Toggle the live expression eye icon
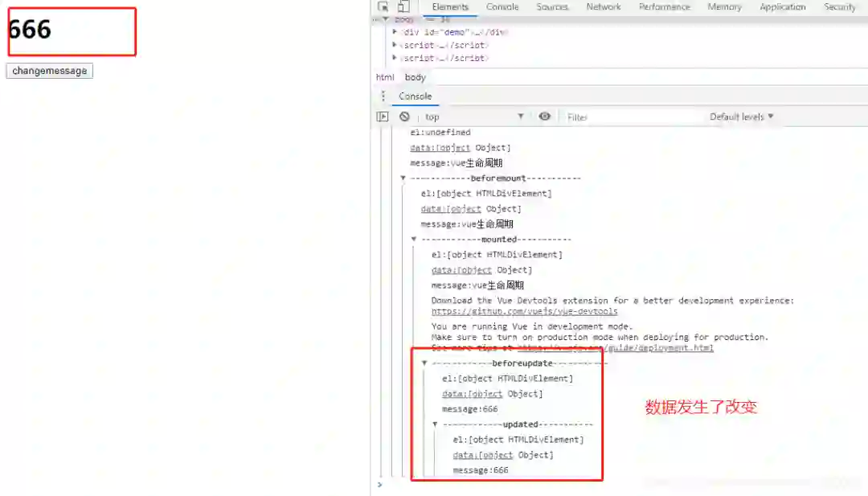 tap(545, 117)
